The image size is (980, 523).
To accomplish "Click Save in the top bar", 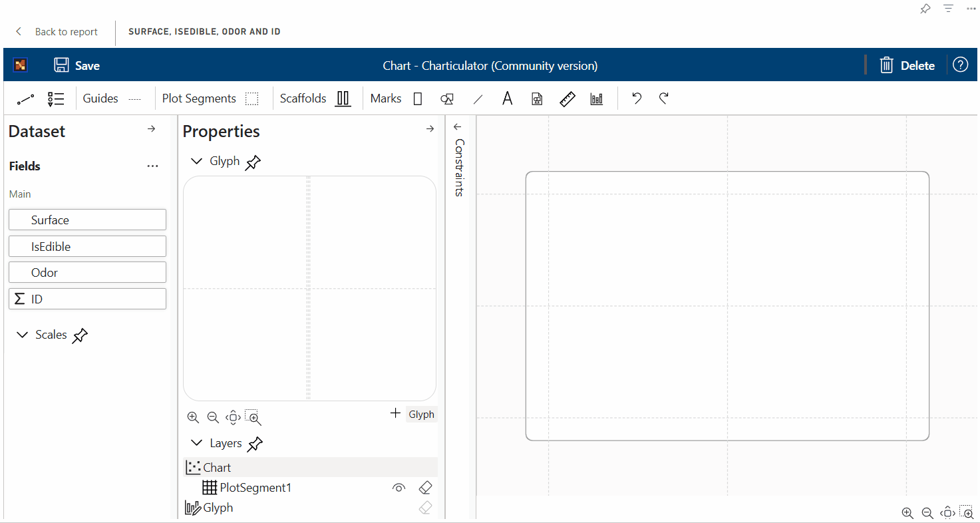I will (76, 65).
